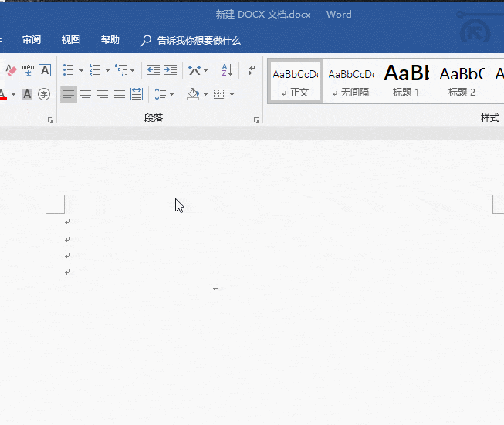Click the numbered list icon
Screen dimensions: 504x425
(x=94, y=70)
